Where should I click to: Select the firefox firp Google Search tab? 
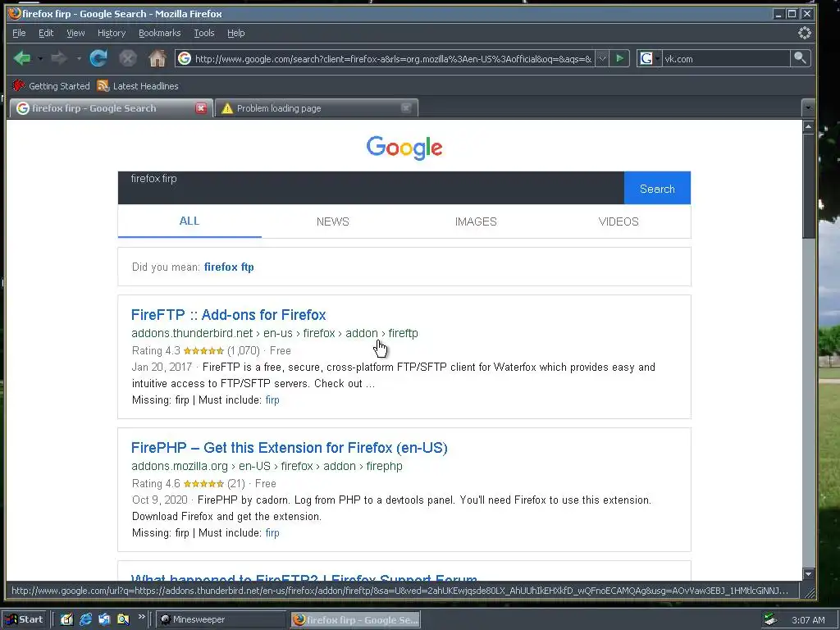[111, 108]
